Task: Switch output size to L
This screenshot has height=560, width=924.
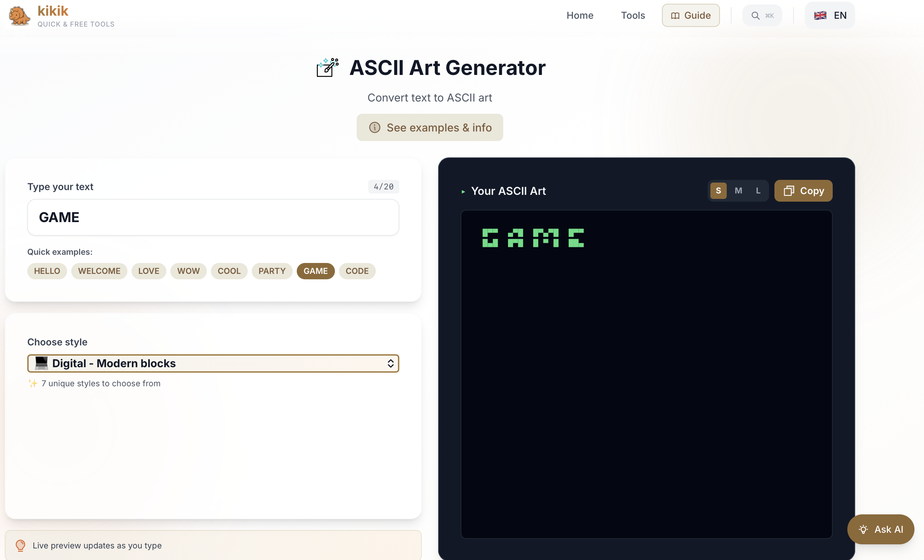Action: click(758, 191)
